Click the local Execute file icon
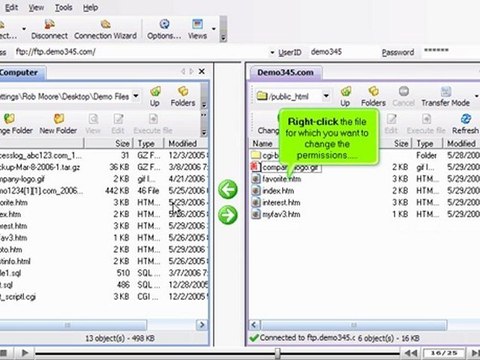The width and height of the screenshot is (480, 360). pos(153,124)
